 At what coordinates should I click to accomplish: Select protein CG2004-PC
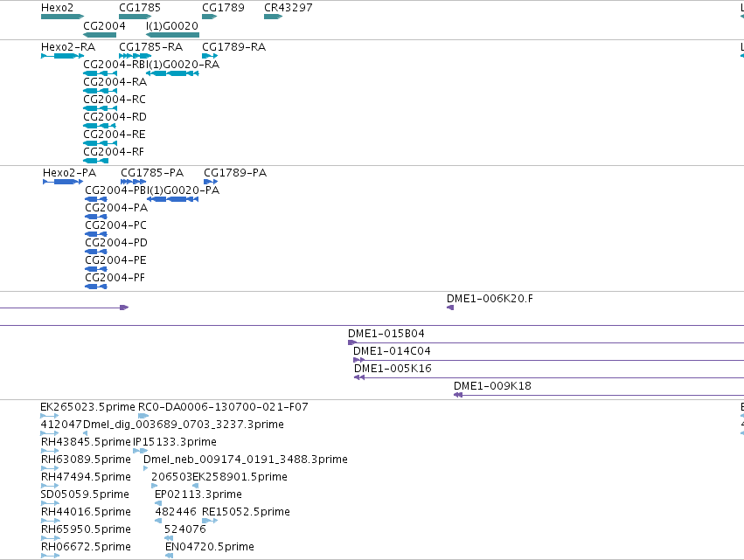pyautogui.click(x=115, y=225)
